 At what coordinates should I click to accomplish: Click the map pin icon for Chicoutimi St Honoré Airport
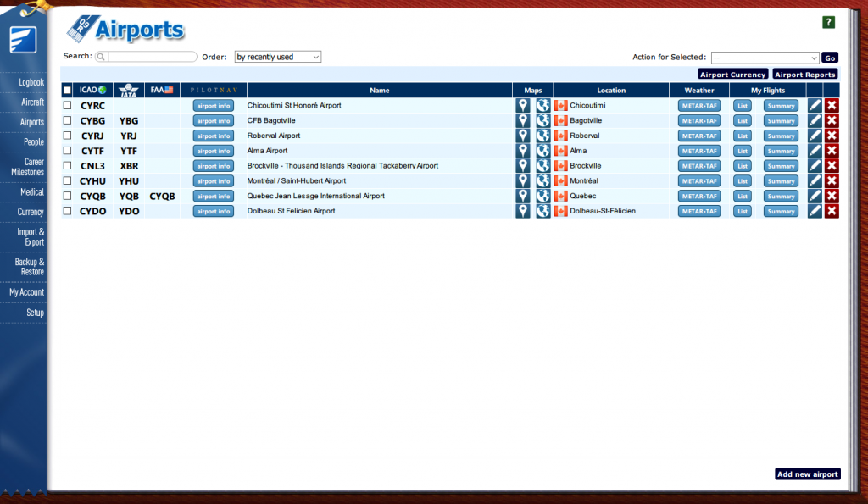[x=523, y=106]
